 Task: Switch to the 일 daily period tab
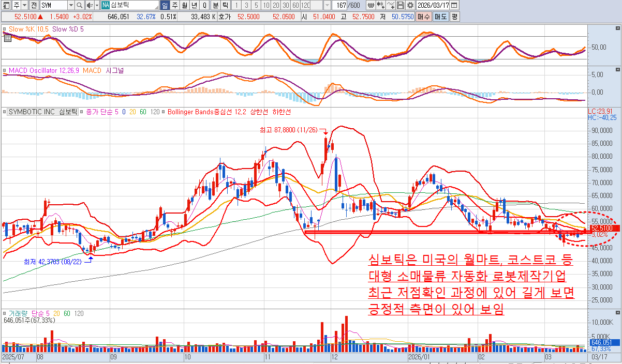click(x=165, y=5)
